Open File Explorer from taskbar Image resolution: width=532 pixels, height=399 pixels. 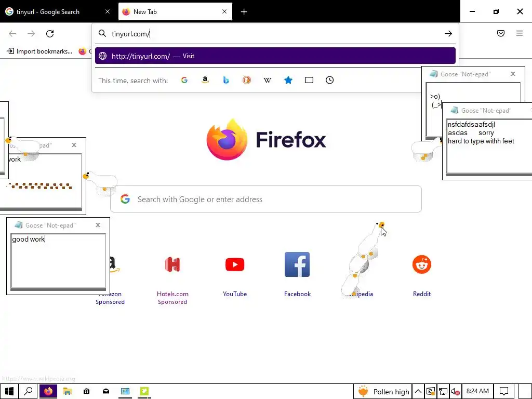pyautogui.click(x=67, y=392)
